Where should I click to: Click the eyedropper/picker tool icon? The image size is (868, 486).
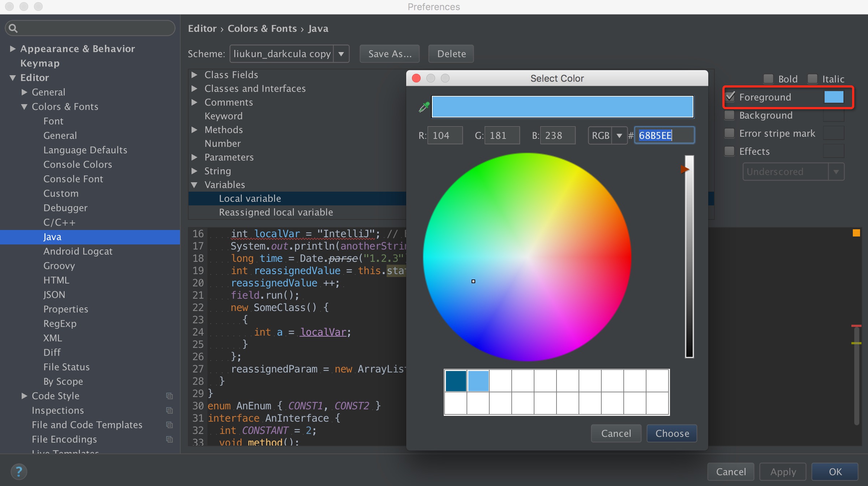coord(424,107)
